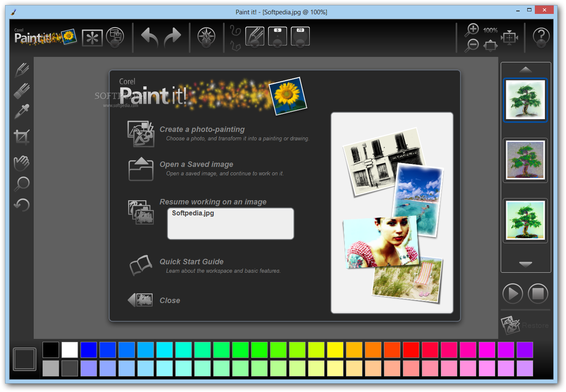The image size is (566, 392).
Task: Click the Restore button
Action: click(x=525, y=325)
